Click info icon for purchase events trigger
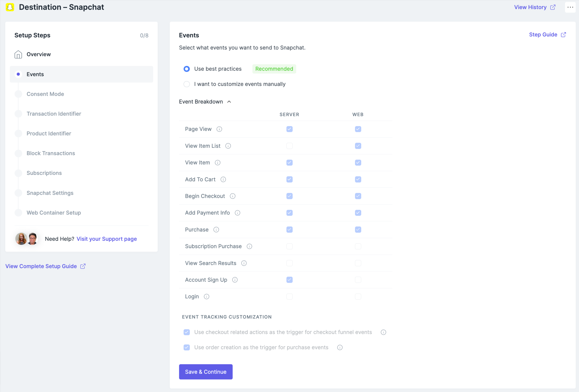Viewport: 579px width, 392px height. 340,348
